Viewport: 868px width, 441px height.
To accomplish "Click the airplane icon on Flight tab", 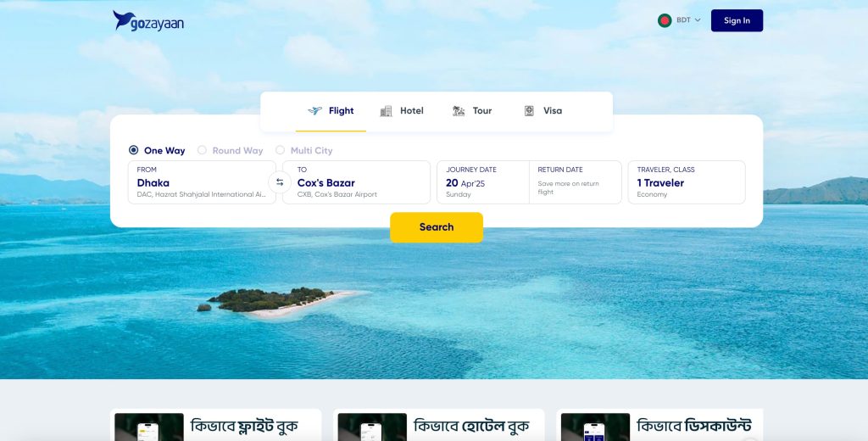I will (x=315, y=111).
